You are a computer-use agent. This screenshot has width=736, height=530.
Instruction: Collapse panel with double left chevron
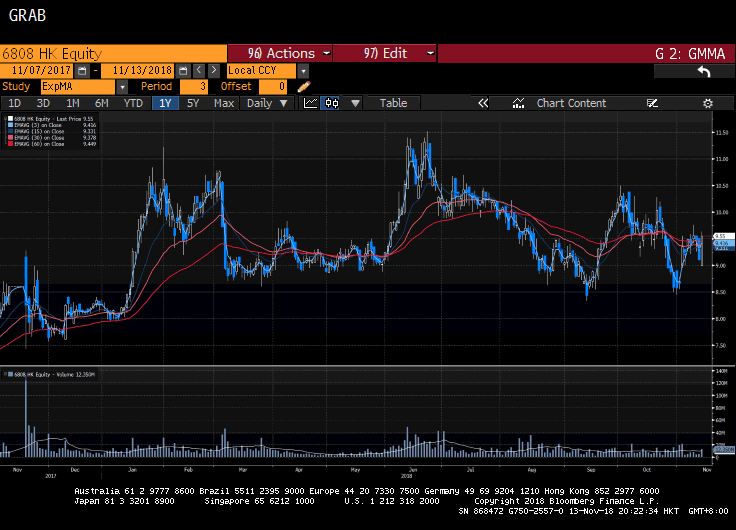pos(483,103)
